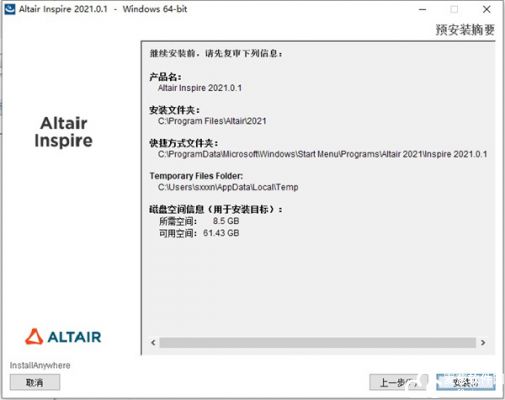Click the large Altair Inspire side text
The image size is (505, 400).
63,132
